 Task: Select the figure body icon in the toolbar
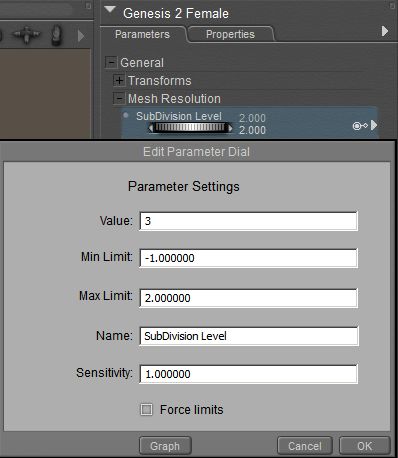click(57, 35)
